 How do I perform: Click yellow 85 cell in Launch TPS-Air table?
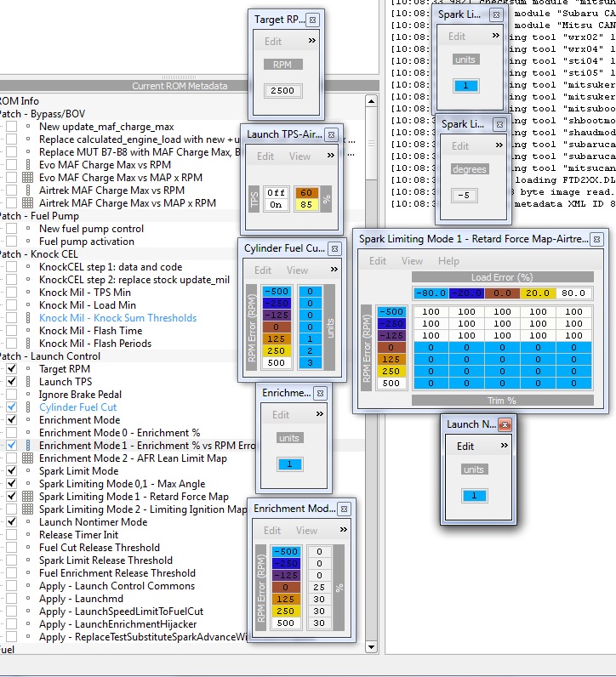pyautogui.click(x=306, y=204)
